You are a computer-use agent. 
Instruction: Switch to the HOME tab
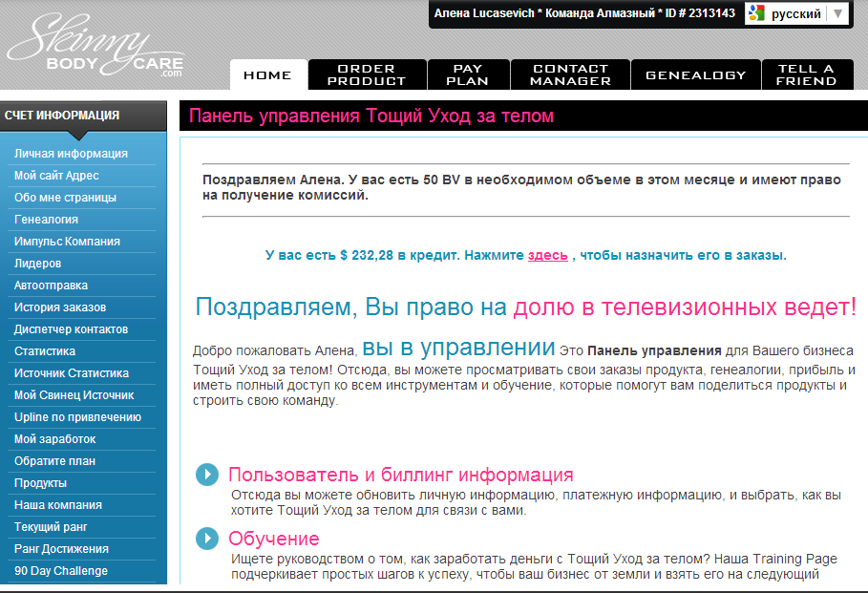click(267, 74)
